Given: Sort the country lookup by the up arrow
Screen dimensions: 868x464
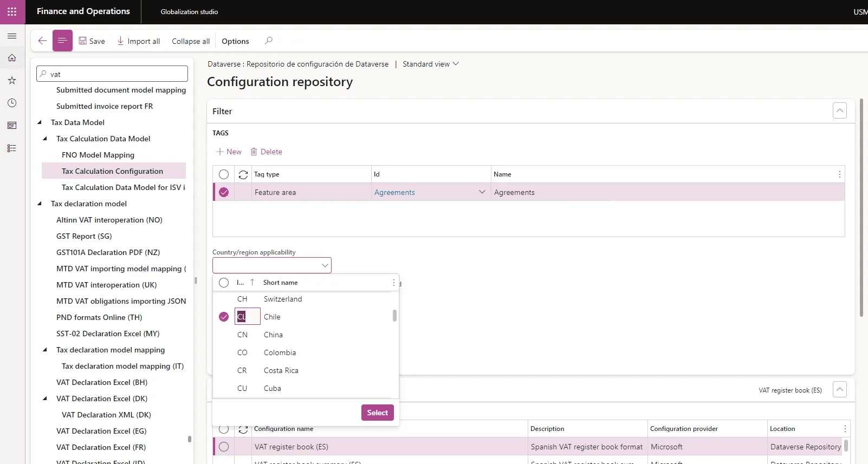Looking at the screenshot, I should (x=252, y=282).
